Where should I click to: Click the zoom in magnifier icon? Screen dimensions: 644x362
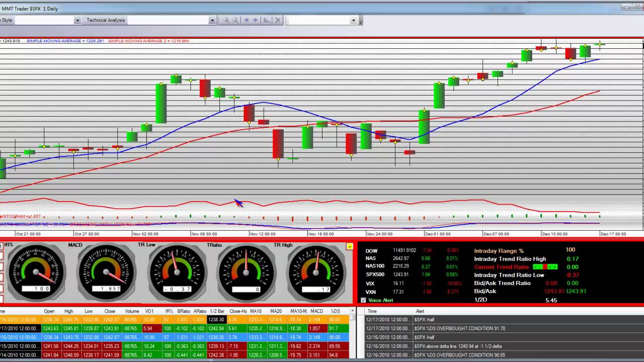click(226, 20)
